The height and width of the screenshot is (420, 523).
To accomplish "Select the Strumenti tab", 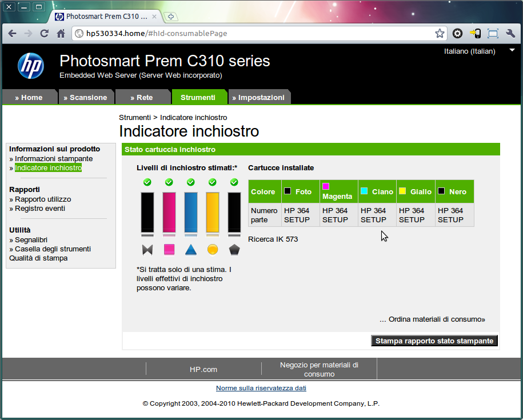I will (x=199, y=97).
